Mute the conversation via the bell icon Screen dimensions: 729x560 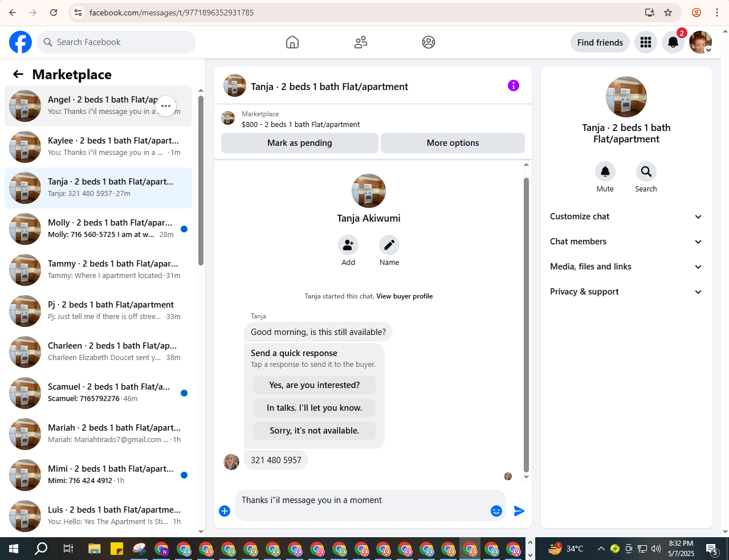click(605, 171)
